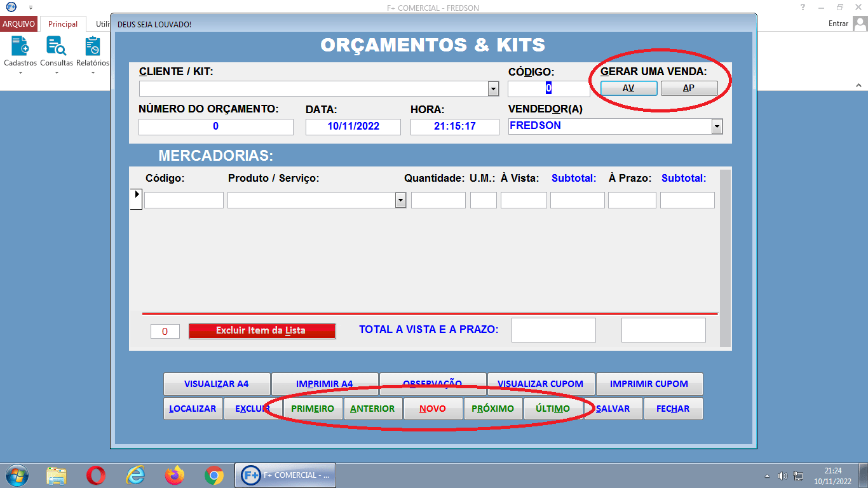868x488 pixels.
Task: Click SALVAR button
Action: tap(613, 409)
